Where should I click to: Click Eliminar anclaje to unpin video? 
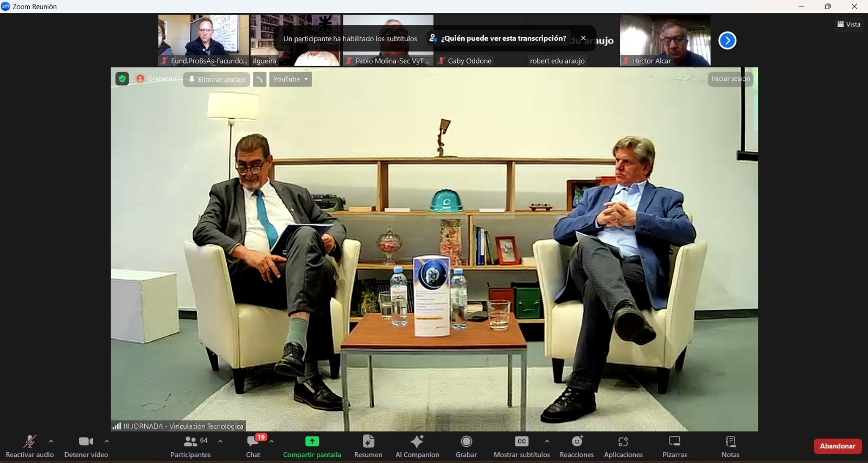pyautogui.click(x=216, y=79)
